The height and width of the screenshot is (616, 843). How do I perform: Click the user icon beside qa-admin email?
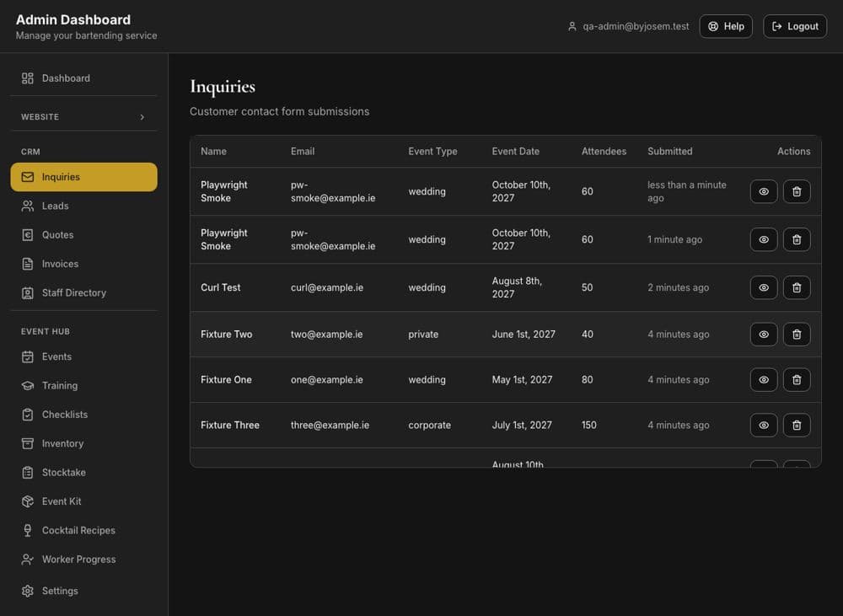pyautogui.click(x=572, y=26)
